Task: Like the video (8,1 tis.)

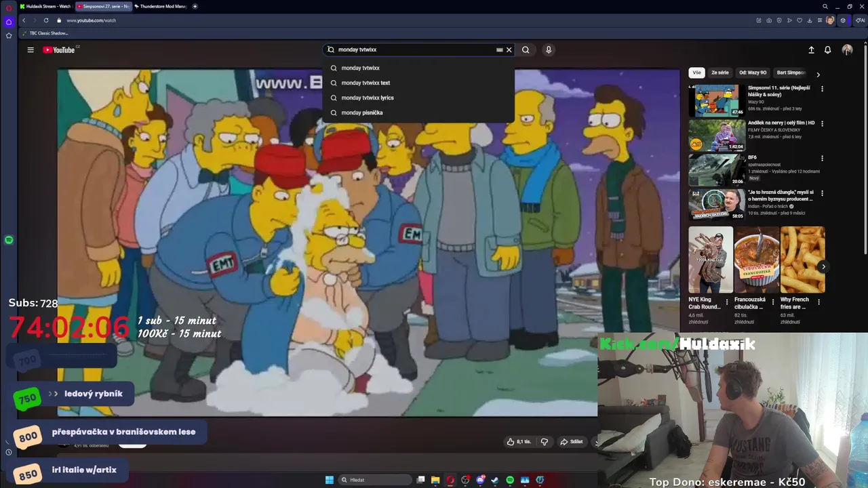Action: click(x=519, y=442)
